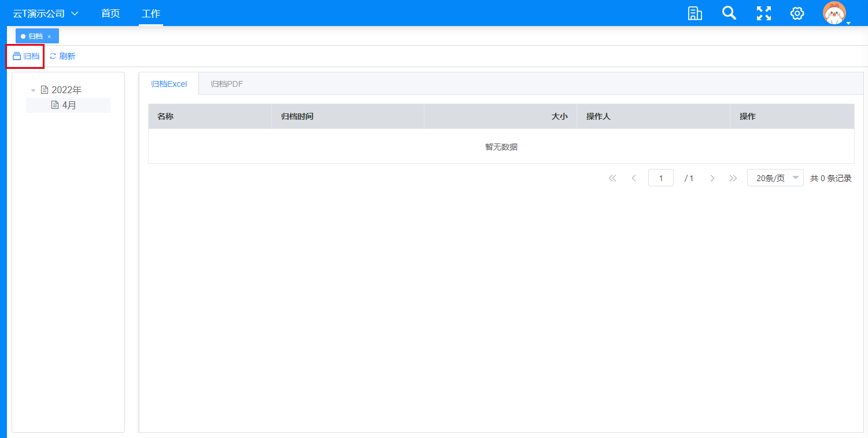Switch to the 归档PDF tab
The height and width of the screenshot is (438, 868).
[x=227, y=84]
